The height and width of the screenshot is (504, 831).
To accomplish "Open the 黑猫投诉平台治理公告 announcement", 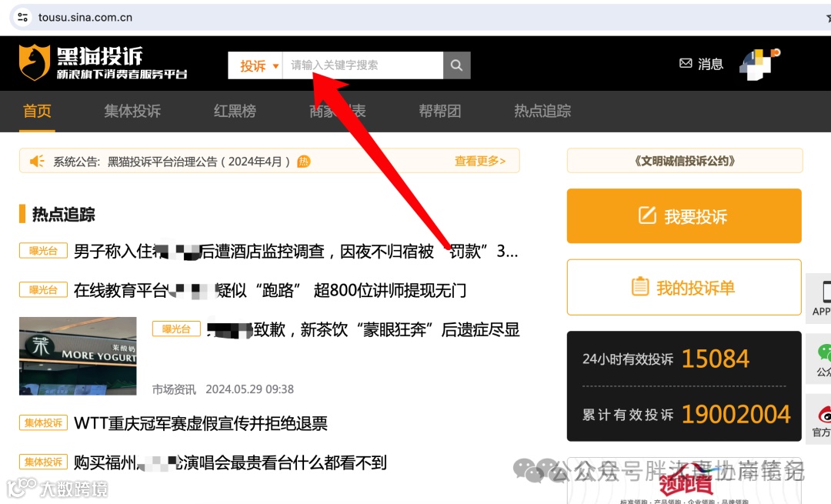I will tap(199, 162).
